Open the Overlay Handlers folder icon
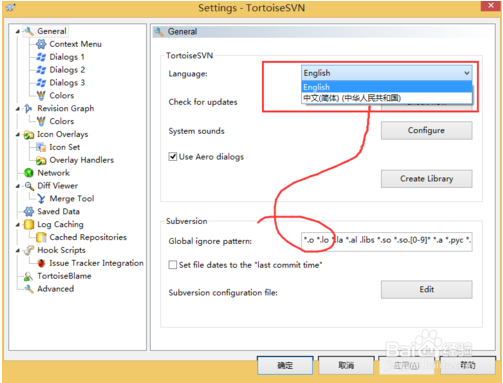 [41, 160]
